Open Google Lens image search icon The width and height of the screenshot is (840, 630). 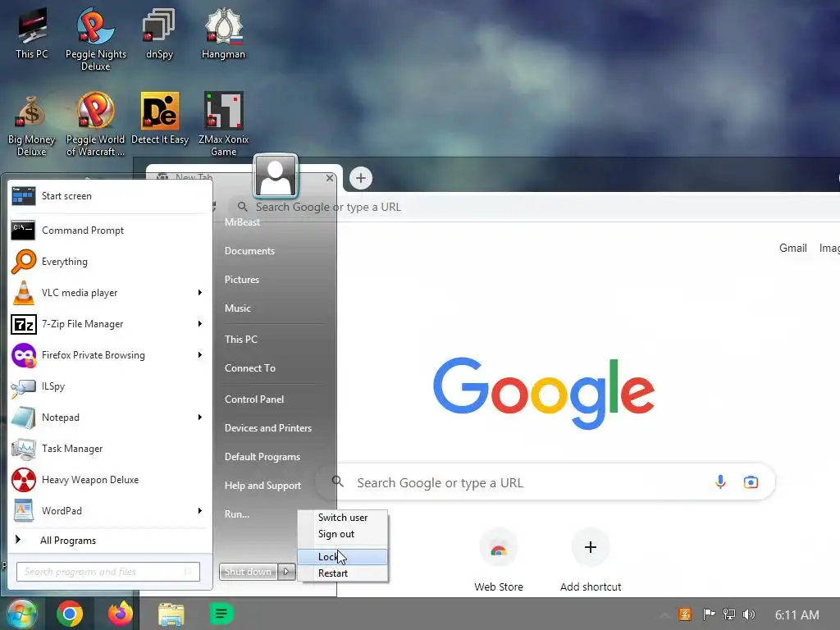(751, 482)
